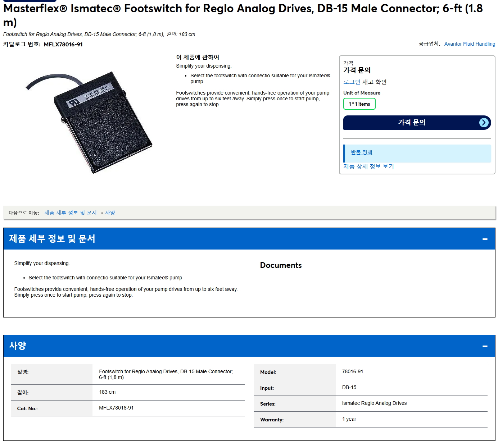Click the Series value Ismatec Reglo Analog Drives
The width and height of the screenshot is (498, 448).
(374, 403)
